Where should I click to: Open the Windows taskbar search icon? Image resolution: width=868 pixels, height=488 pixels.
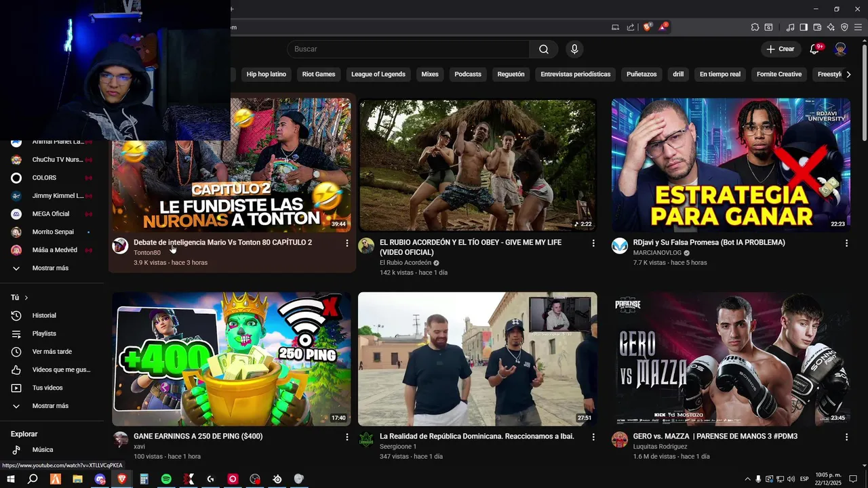[x=33, y=479]
